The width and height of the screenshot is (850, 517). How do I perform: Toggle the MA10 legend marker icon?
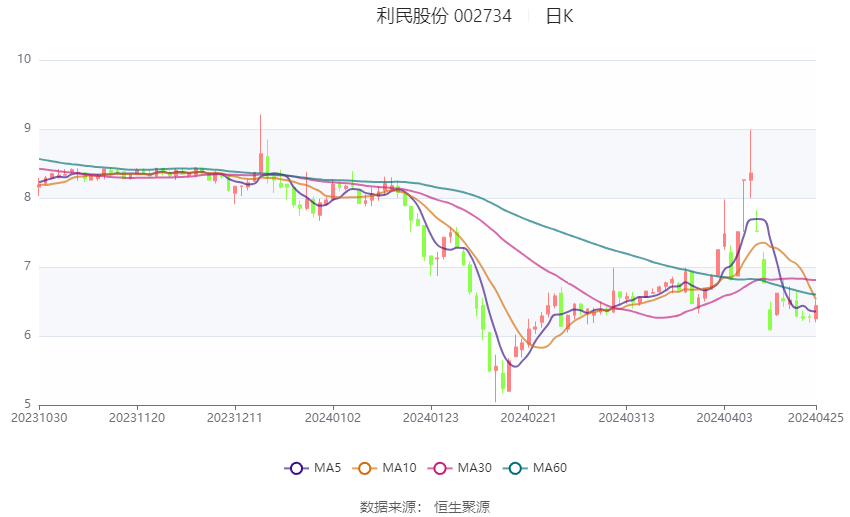coord(367,468)
